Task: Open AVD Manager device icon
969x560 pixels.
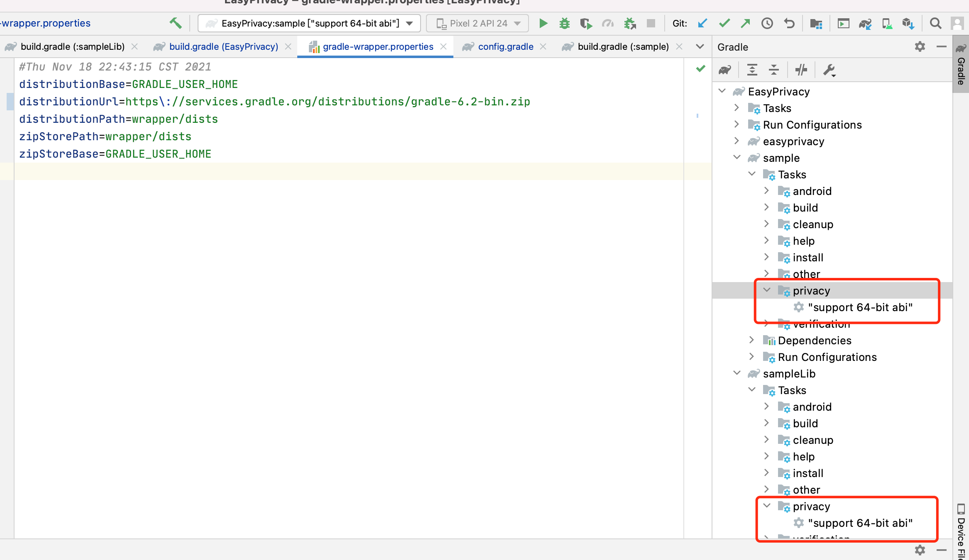Action: coord(887,23)
